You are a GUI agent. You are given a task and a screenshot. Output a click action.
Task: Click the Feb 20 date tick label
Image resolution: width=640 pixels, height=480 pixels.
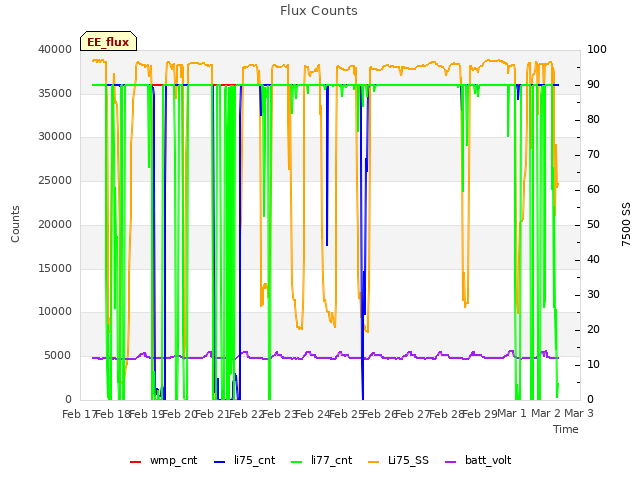179,414
